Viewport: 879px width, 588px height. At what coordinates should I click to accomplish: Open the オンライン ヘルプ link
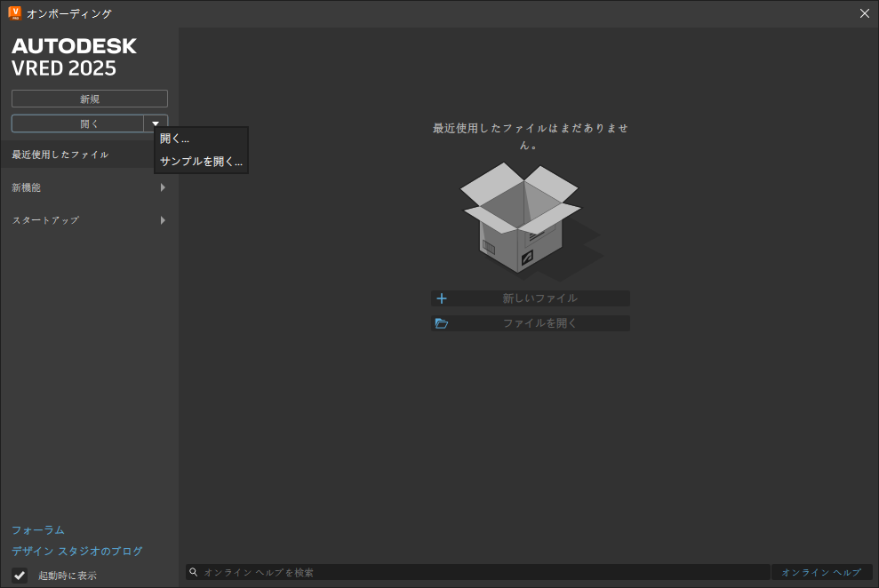point(820,572)
